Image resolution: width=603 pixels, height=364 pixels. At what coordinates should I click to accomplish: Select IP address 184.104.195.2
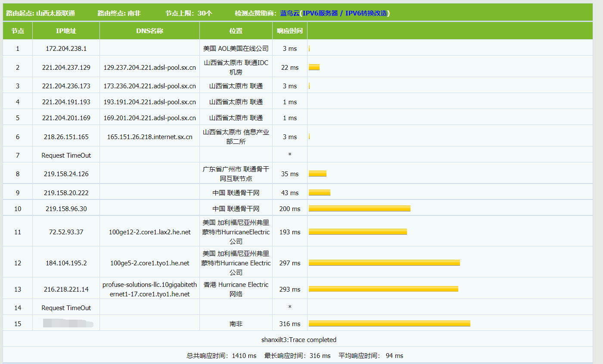(66, 263)
